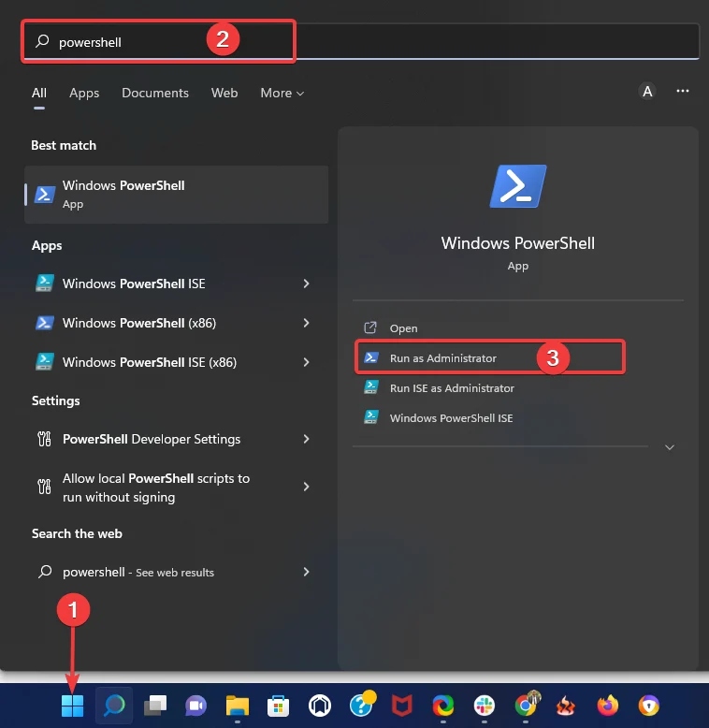Open the user account avatar A
This screenshot has width=709, height=728.
click(x=647, y=92)
